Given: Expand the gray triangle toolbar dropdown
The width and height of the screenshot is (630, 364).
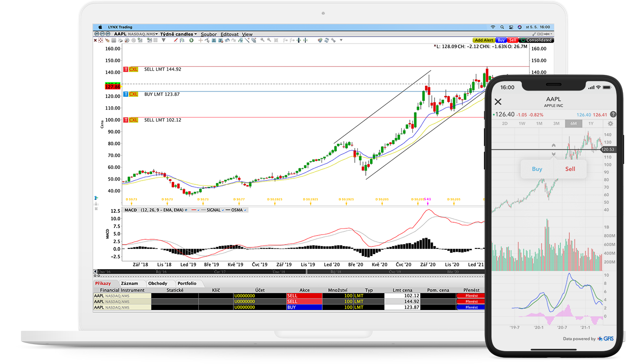Looking at the screenshot, I should (x=163, y=40).
